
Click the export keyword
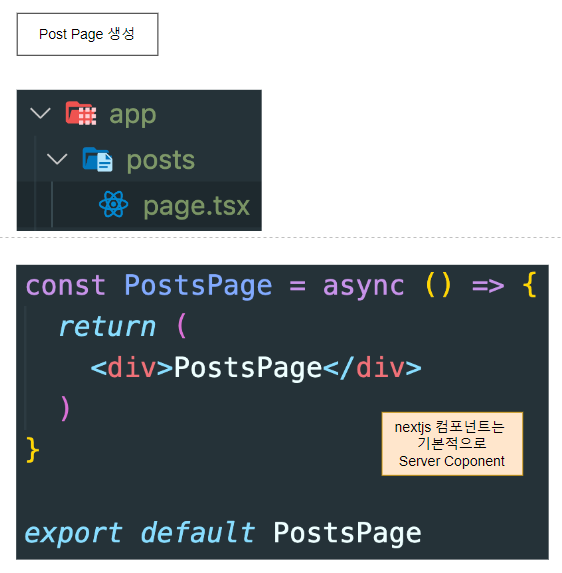73,533
